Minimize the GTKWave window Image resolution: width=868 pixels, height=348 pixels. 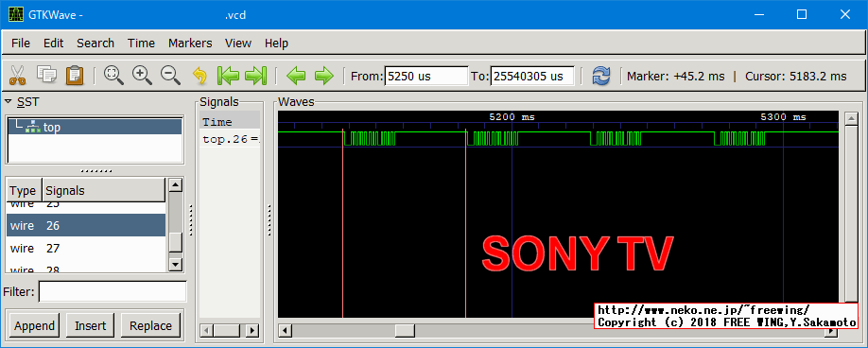[x=758, y=15]
